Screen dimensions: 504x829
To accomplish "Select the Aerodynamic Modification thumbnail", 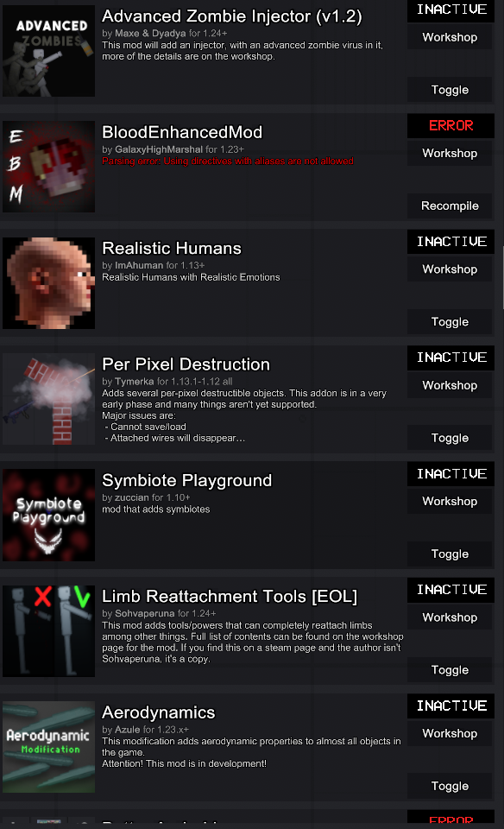I will tap(48, 747).
